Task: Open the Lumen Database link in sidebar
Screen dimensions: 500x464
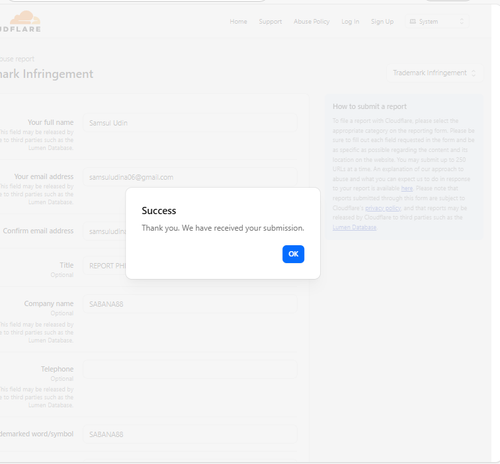Action: pos(354,228)
